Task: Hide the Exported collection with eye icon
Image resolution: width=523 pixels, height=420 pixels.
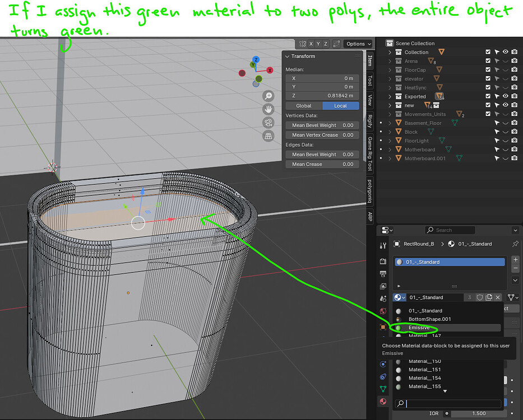Action: pyautogui.click(x=506, y=96)
